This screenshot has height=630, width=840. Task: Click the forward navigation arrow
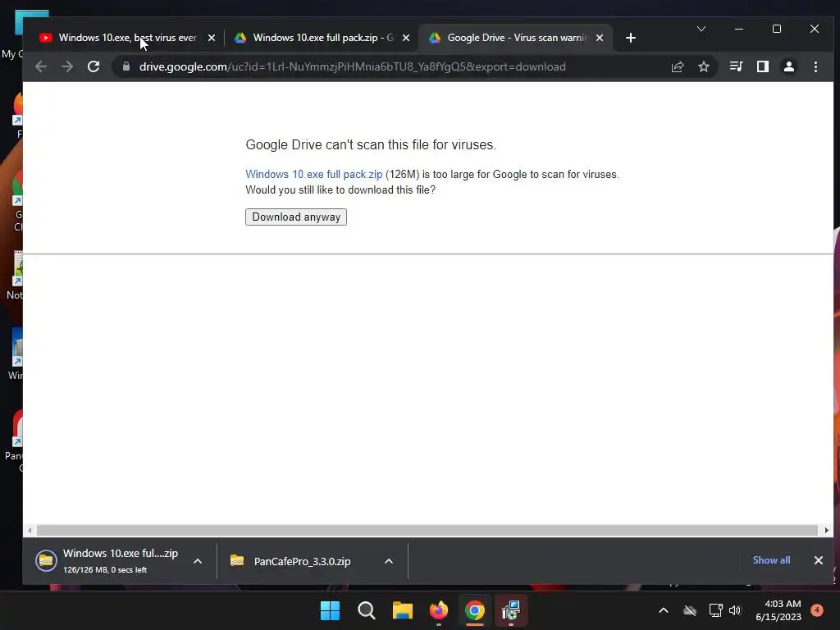(x=67, y=66)
